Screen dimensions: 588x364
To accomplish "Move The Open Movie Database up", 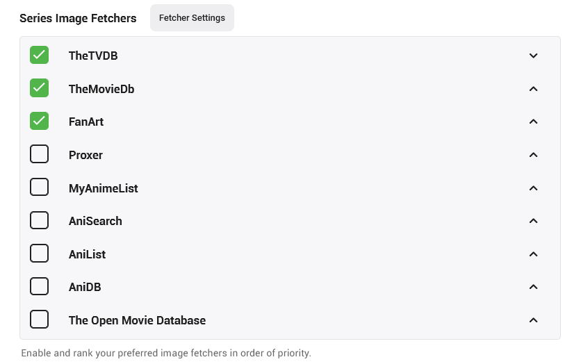I will (x=533, y=320).
